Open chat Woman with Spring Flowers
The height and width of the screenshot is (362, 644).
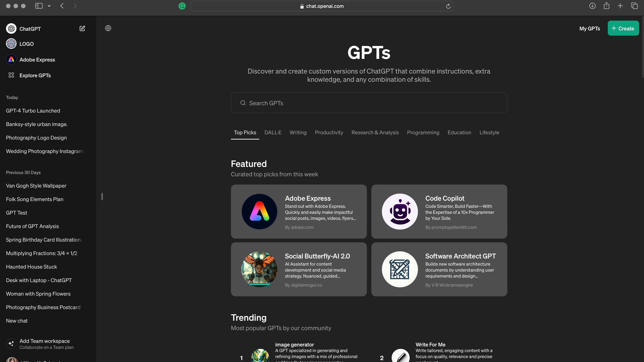(38, 294)
